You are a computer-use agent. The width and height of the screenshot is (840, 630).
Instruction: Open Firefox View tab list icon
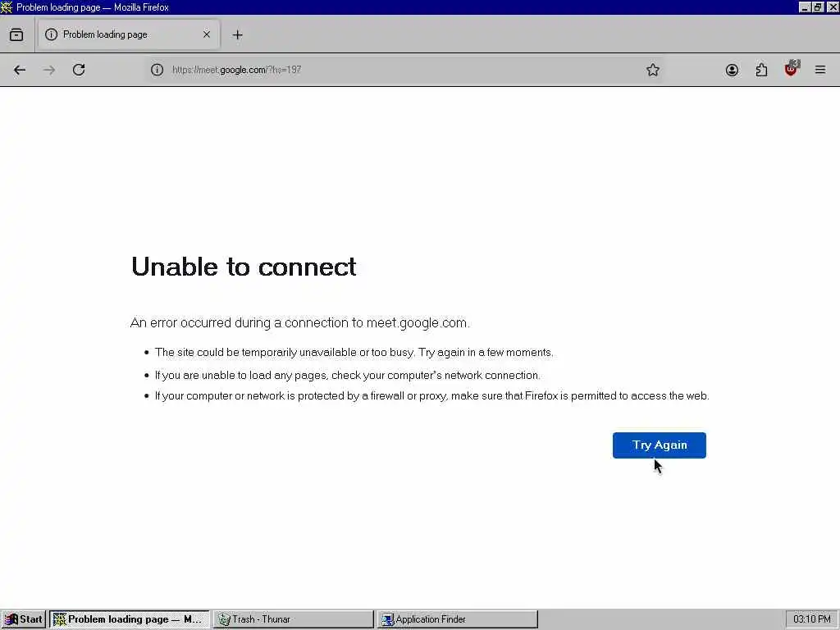[x=16, y=34]
